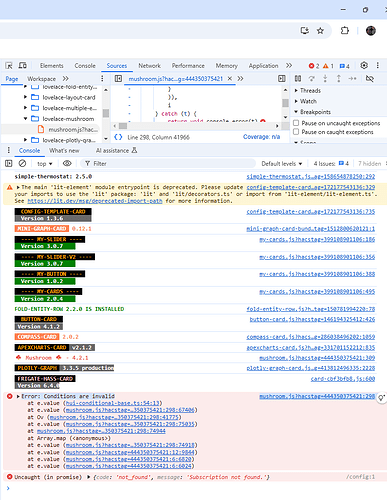Click the create live expression eye icon
Screen dimensions: 387x500
[x=67, y=163]
